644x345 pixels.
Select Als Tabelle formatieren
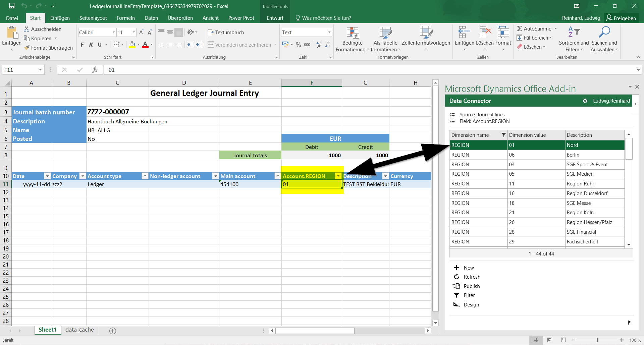(x=385, y=39)
